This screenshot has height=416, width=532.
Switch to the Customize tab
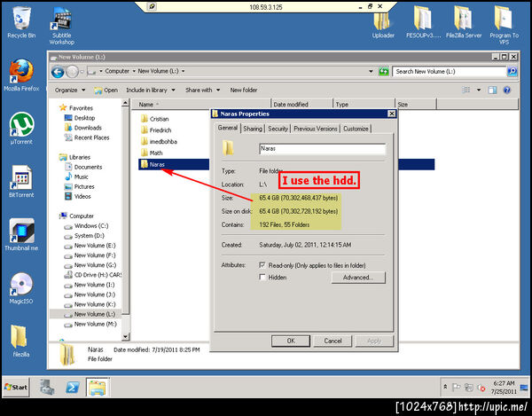click(356, 129)
